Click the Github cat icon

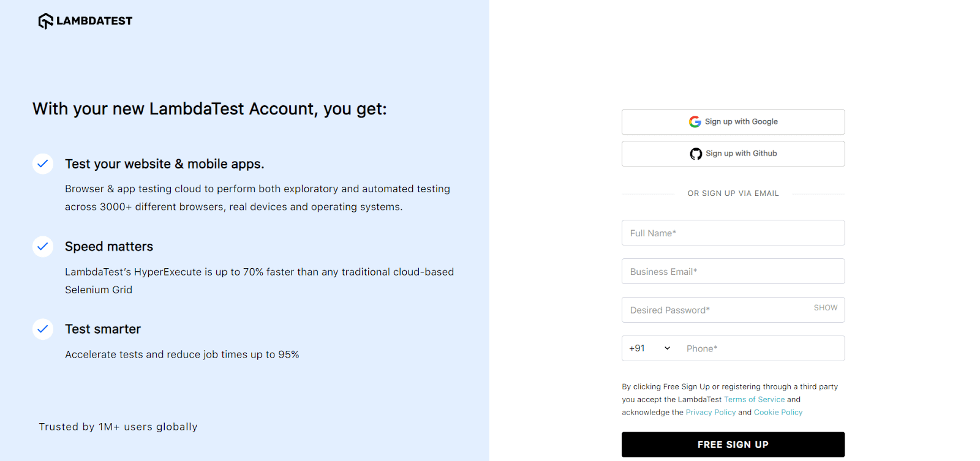pyautogui.click(x=695, y=153)
